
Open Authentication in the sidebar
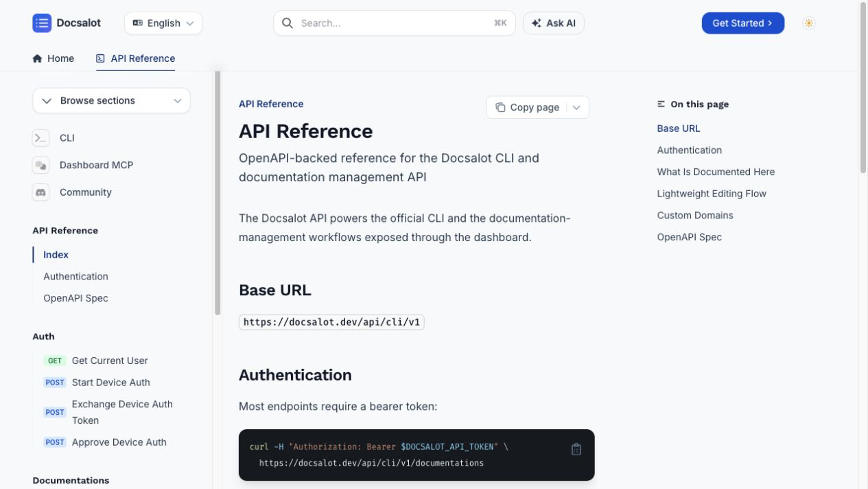pos(75,276)
